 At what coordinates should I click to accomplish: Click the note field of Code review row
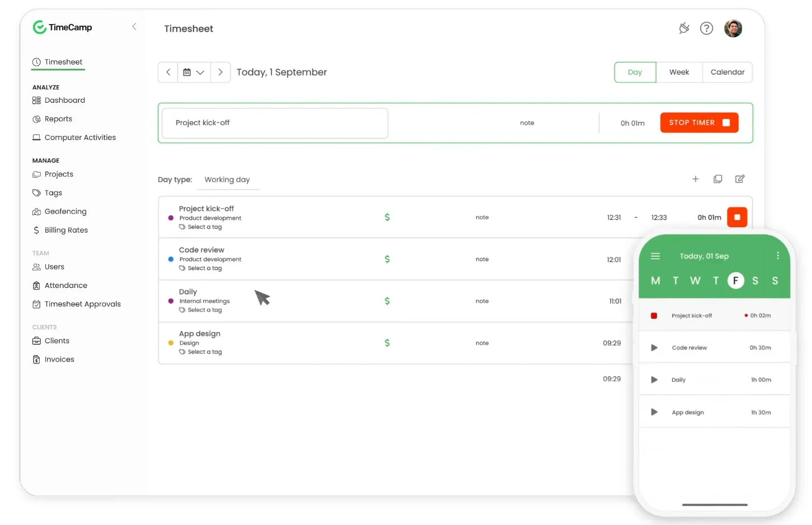pos(482,259)
